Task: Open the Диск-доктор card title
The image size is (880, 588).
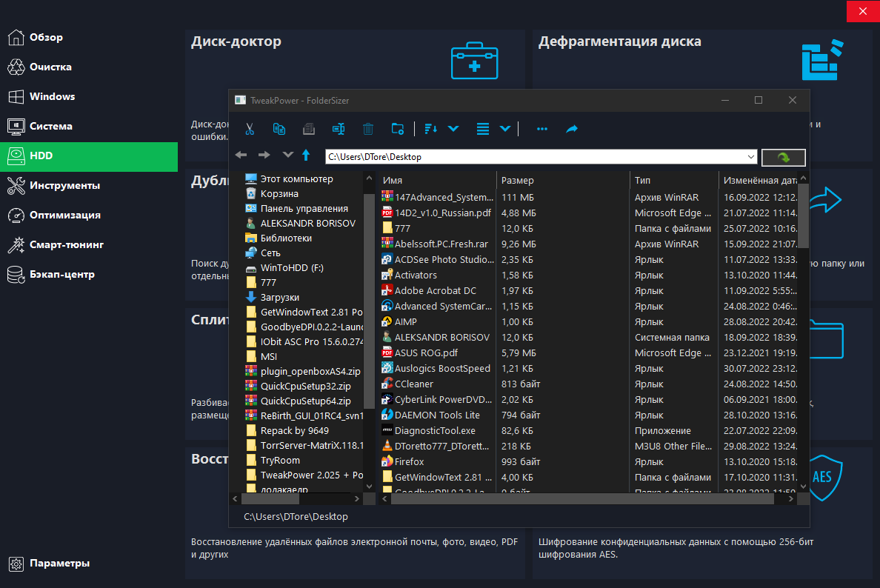Action: [x=236, y=41]
